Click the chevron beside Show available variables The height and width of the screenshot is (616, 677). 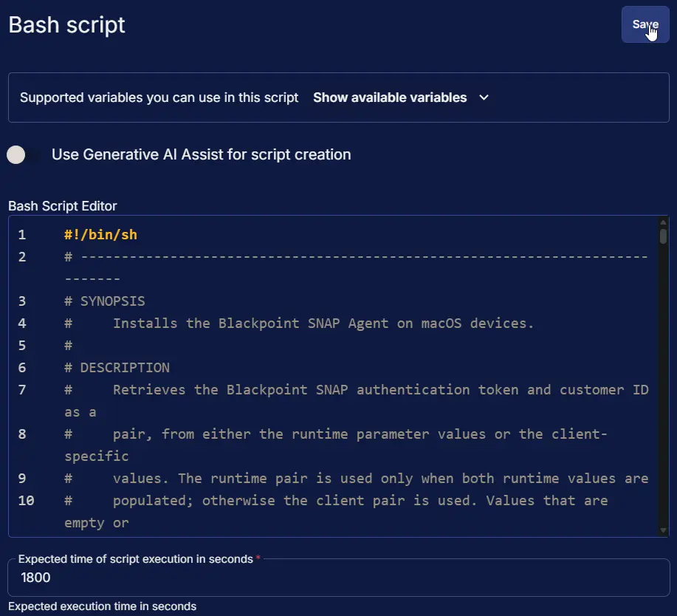(484, 97)
